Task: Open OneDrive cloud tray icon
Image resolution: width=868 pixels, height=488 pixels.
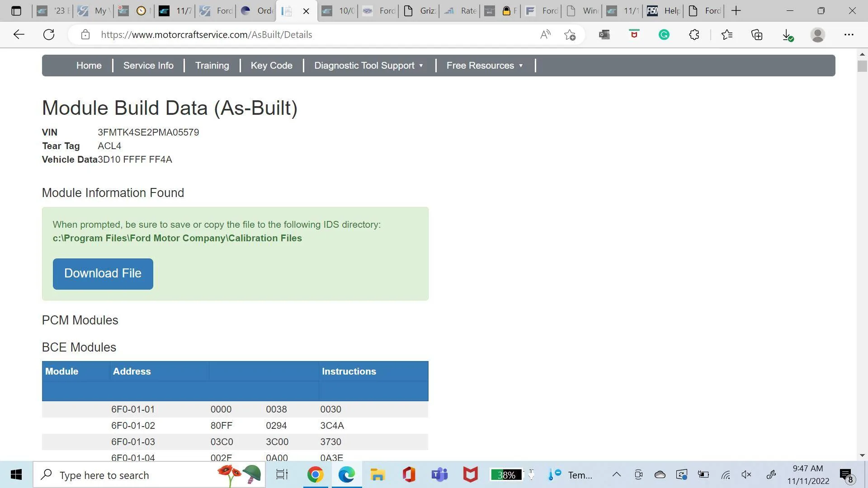Action: 660,474
